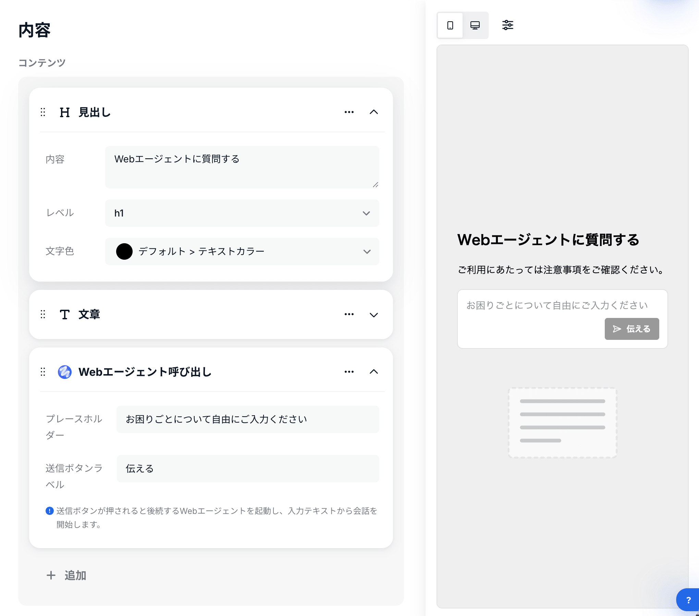Click the 見出し 内容 text area
The height and width of the screenshot is (616, 699).
(x=242, y=167)
